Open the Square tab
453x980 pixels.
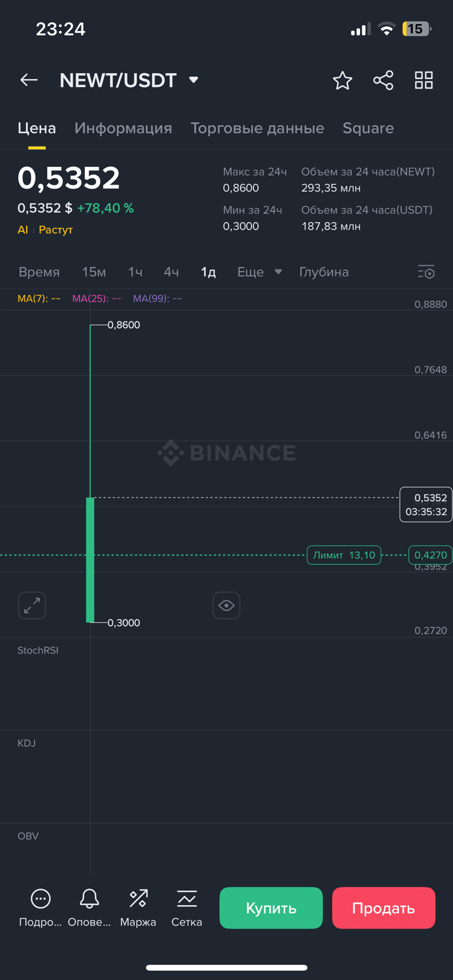pyautogui.click(x=368, y=128)
